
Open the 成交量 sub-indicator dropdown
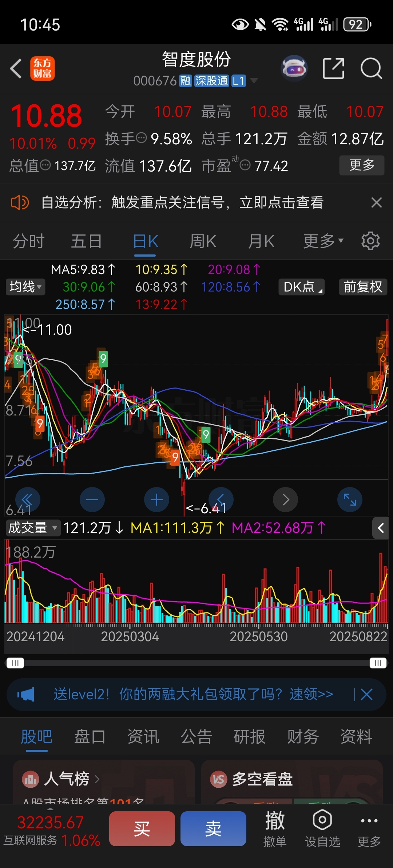tap(33, 528)
